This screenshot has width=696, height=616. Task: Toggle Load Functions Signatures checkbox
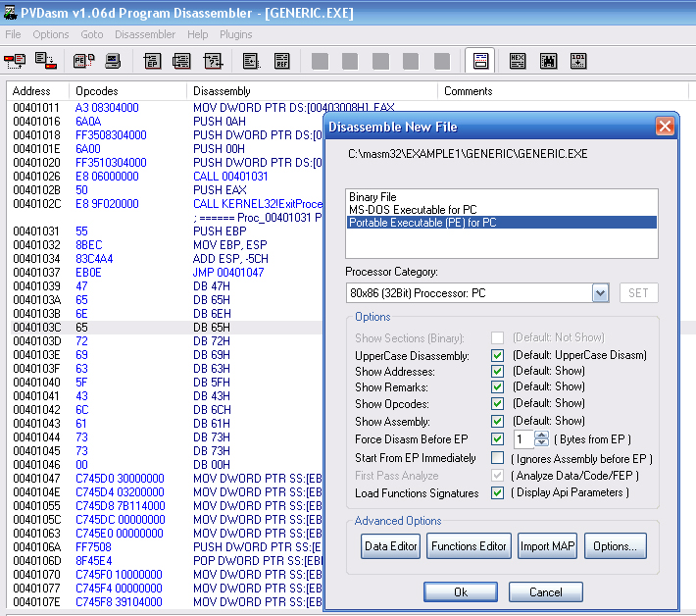(498, 492)
